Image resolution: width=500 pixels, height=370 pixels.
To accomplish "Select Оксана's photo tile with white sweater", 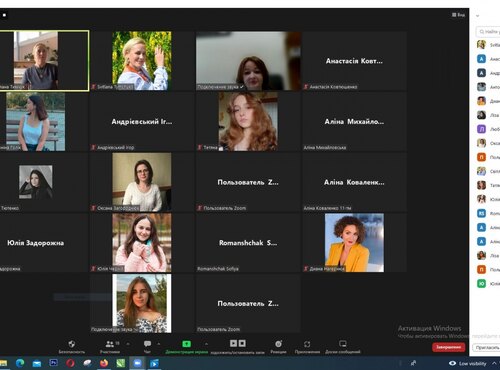I will 142,182.
